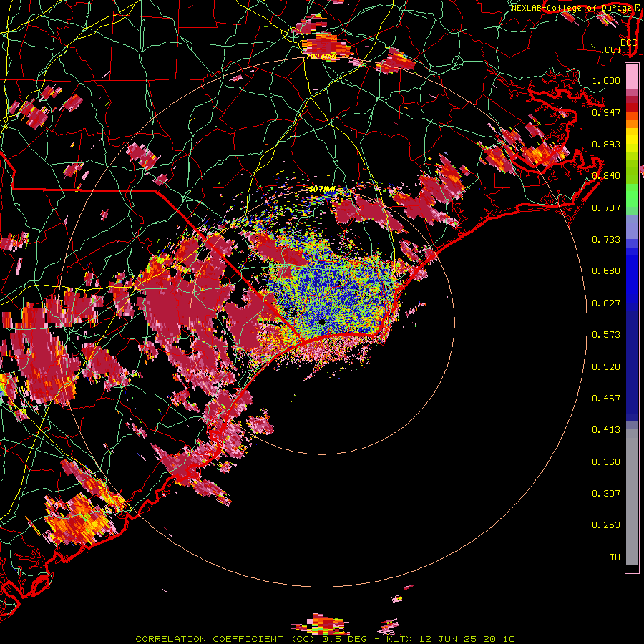Select the 0.787 scale label
The height and width of the screenshot is (644, 644).
coord(606,208)
